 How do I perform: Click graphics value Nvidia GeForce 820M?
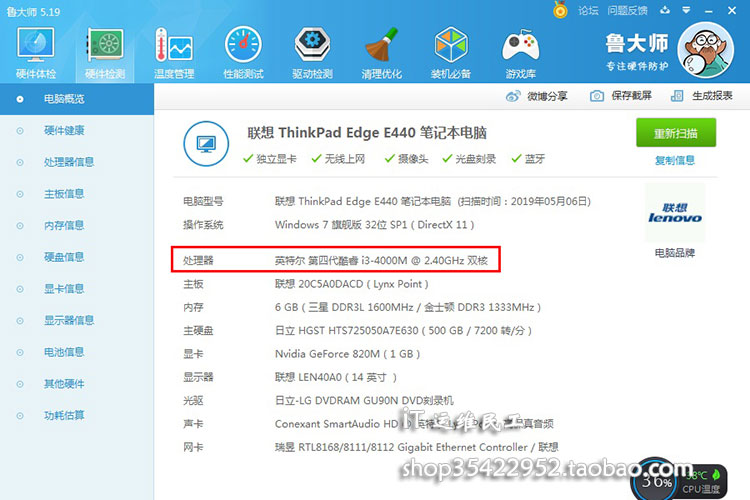tap(348, 354)
